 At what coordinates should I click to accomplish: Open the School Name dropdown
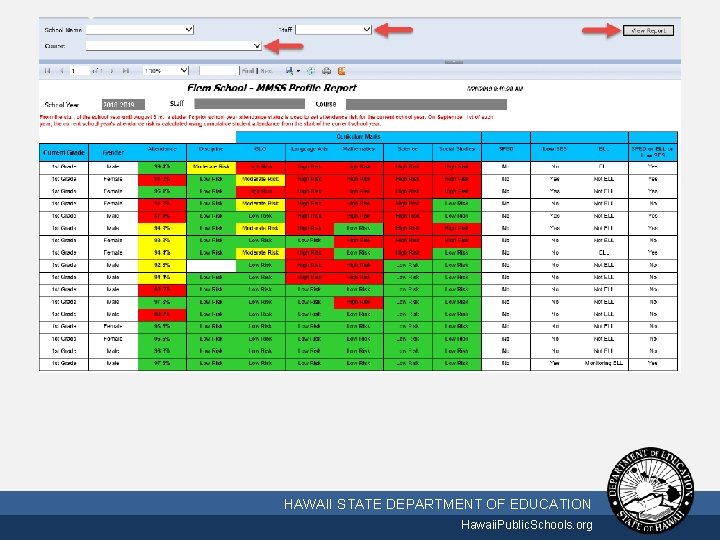(140, 29)
